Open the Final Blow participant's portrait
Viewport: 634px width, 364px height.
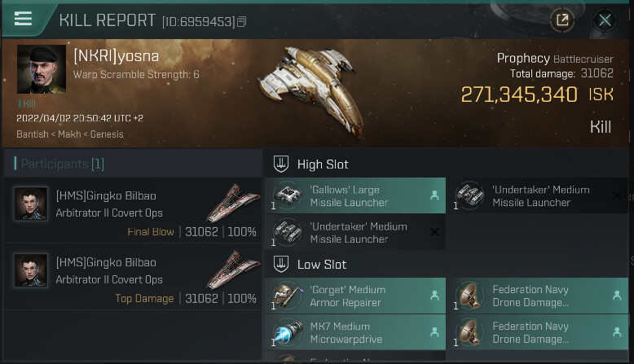30,204
